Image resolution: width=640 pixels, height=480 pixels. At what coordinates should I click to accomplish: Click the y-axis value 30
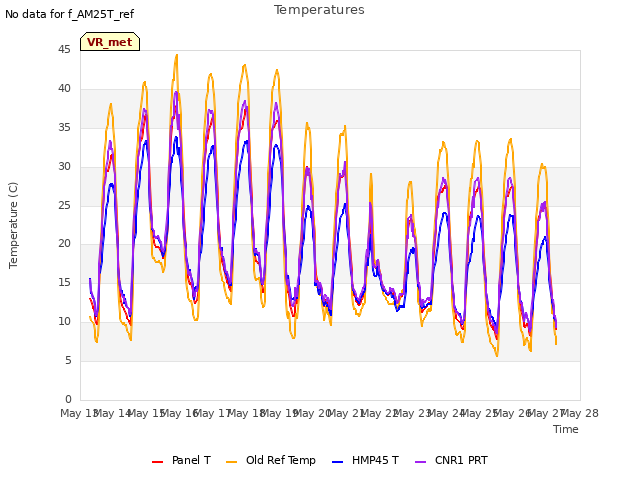click(64, 167)
